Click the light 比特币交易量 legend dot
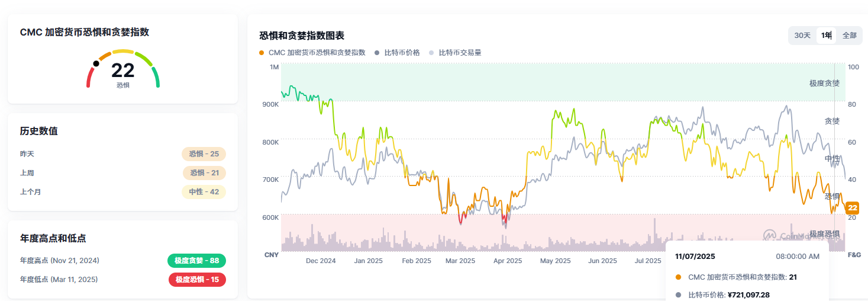The height and width of the screenshot is (301, 868). click(431, 53)
